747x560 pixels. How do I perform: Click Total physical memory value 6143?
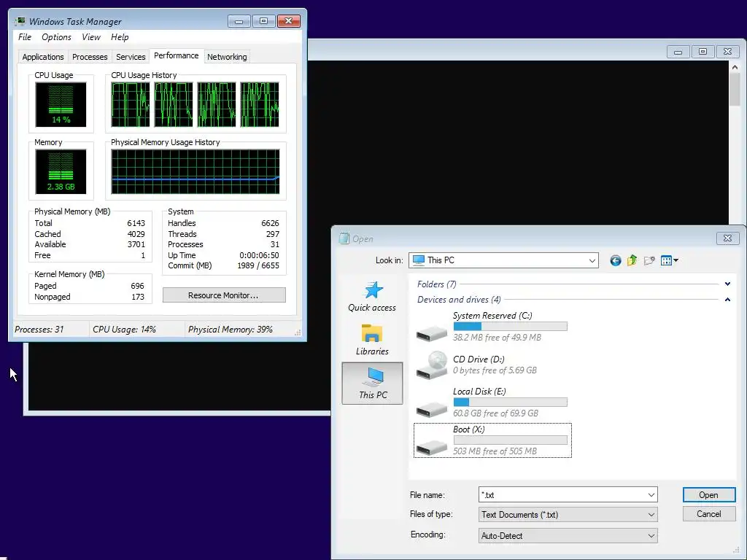(136, 223)
